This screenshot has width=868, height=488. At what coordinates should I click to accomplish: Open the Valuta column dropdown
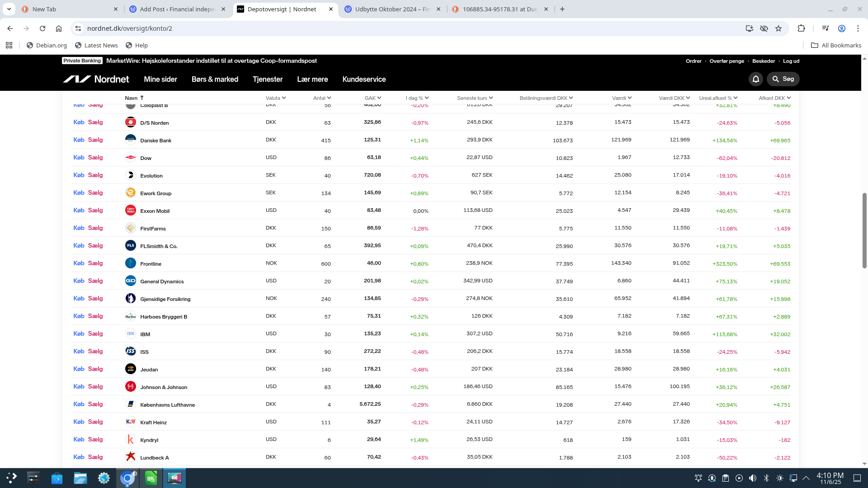click(x=276, y=98)
